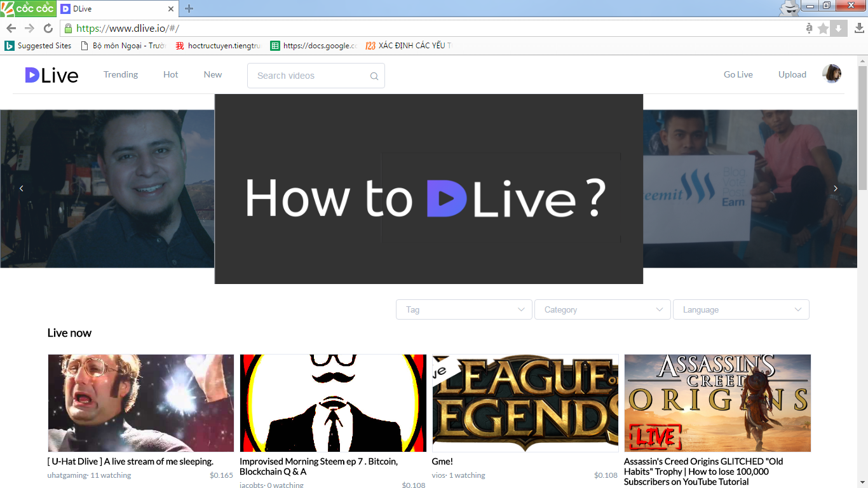This screenshot has height=488, width=868.
Task: Open the Hot videos page
Action: (x=171, y=74)
